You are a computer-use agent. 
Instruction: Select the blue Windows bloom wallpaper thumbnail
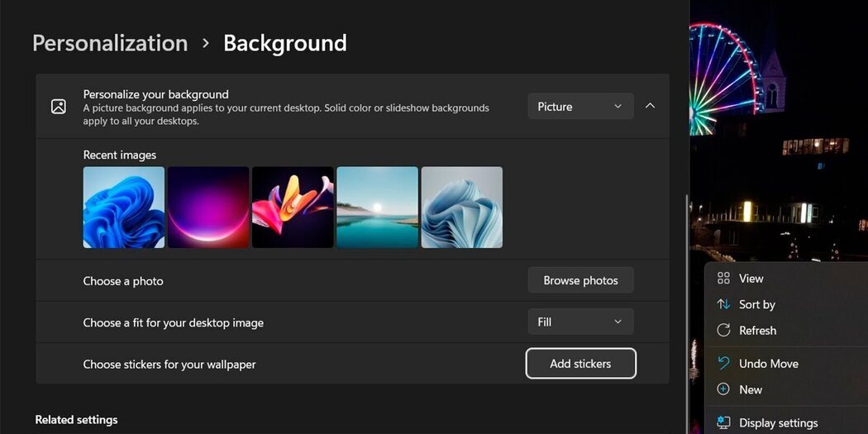pos(124,207)
